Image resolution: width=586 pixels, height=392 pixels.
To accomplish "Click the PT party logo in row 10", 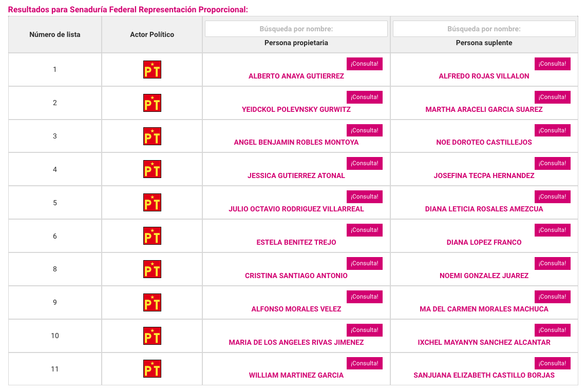I will (x=152, y=336).
